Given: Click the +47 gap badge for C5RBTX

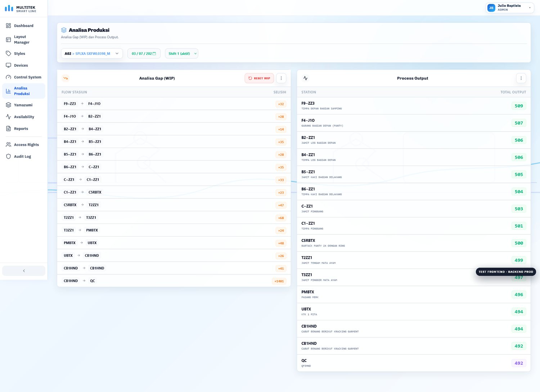Looking at the screenshot, I should click(x=281, y=205).
